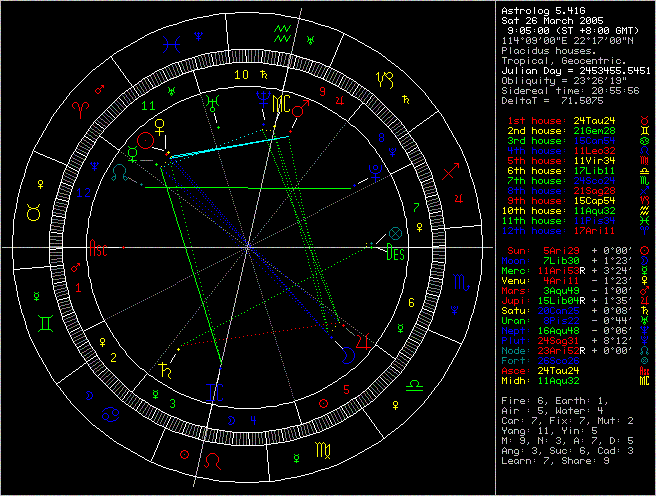
Task: Select the Gemini glyph on the zodiac ring
Action: [x=46, y=322]
